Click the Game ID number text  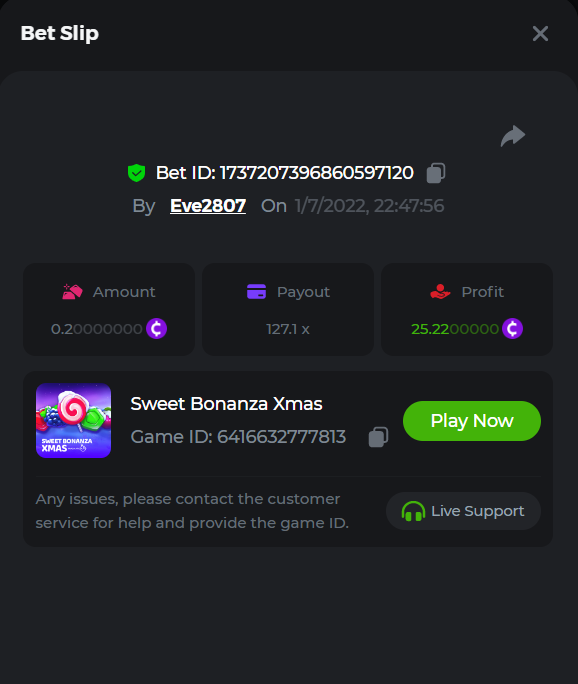coord(281,437)
